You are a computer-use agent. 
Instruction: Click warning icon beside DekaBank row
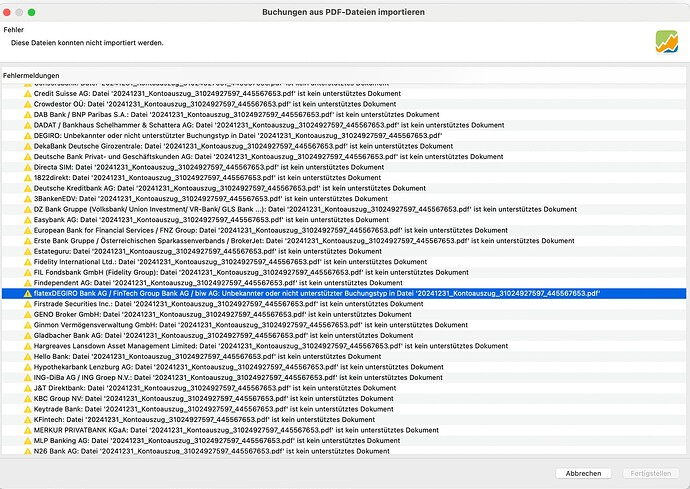(28, 146)
